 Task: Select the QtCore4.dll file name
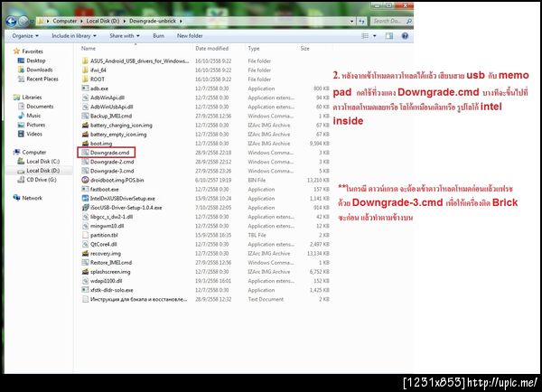pos(104,244)
